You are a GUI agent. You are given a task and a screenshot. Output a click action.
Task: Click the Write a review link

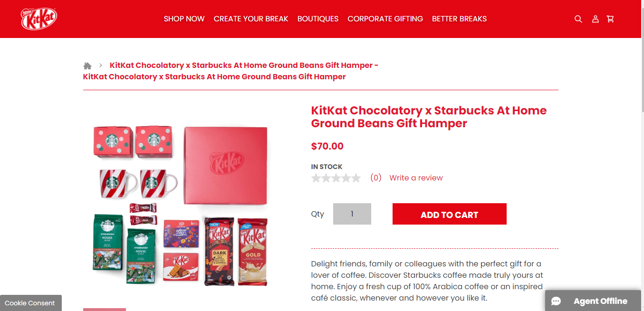[416, 178]
